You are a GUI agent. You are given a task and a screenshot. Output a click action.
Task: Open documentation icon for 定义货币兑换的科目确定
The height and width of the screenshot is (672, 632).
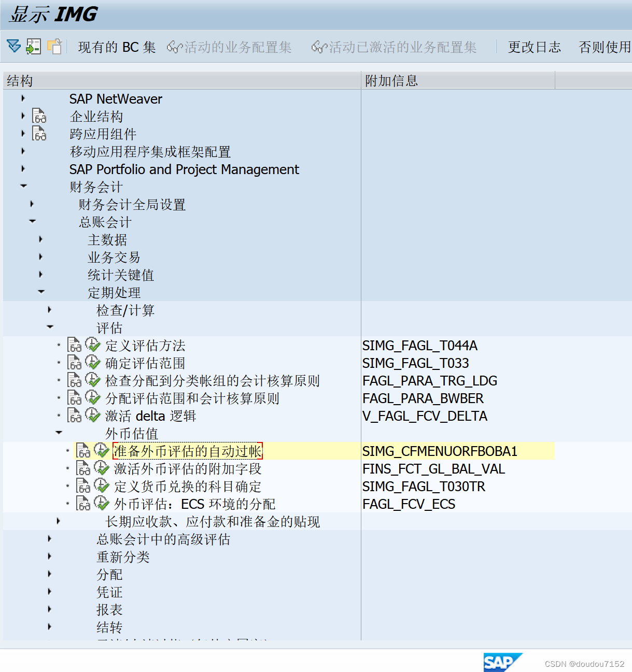coord(83,486)
